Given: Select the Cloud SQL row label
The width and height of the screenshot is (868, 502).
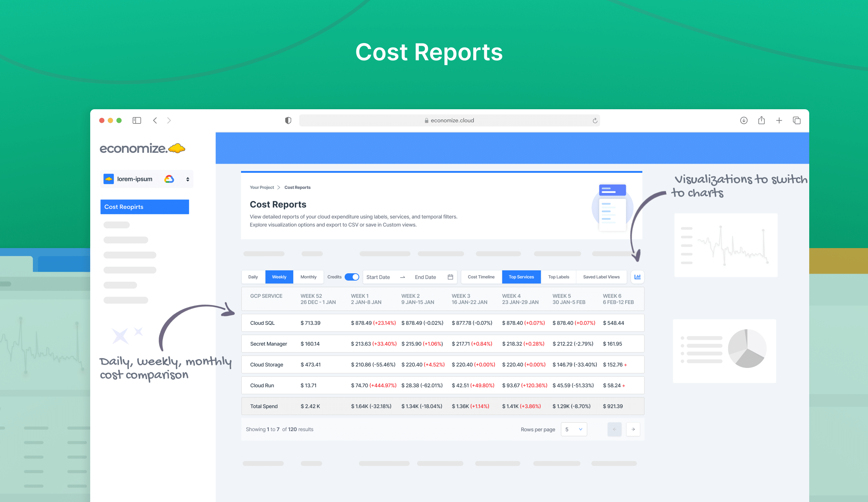Looking at the screenshot, I should [262, 323].
